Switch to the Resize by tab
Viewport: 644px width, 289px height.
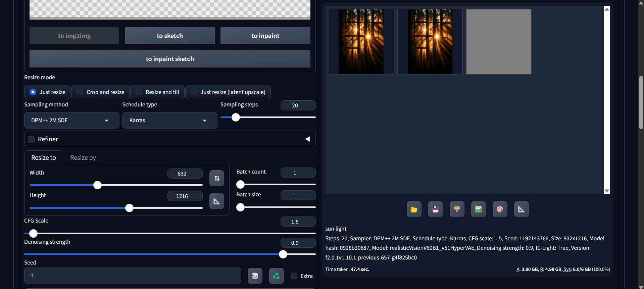83,158
